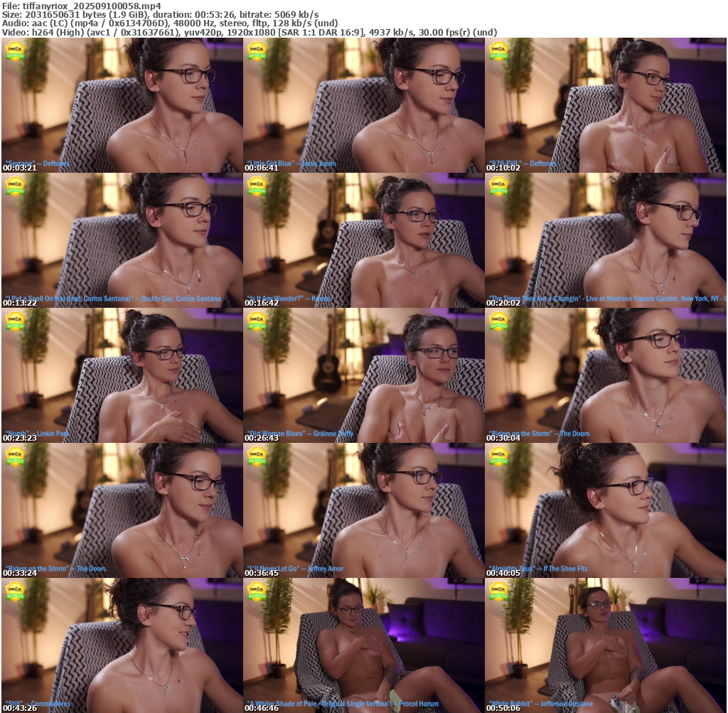The height and width of the screenshot is (713, 728).
Task: Click the DMCA badge in the 00:50:06 frame
Action: point(498,591)
